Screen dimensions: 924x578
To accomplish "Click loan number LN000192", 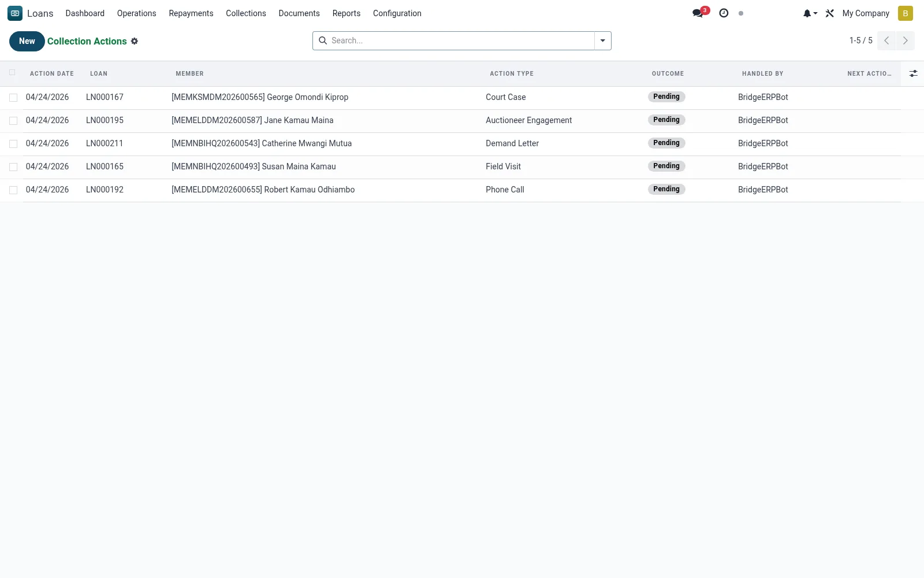I will [105, 190].
